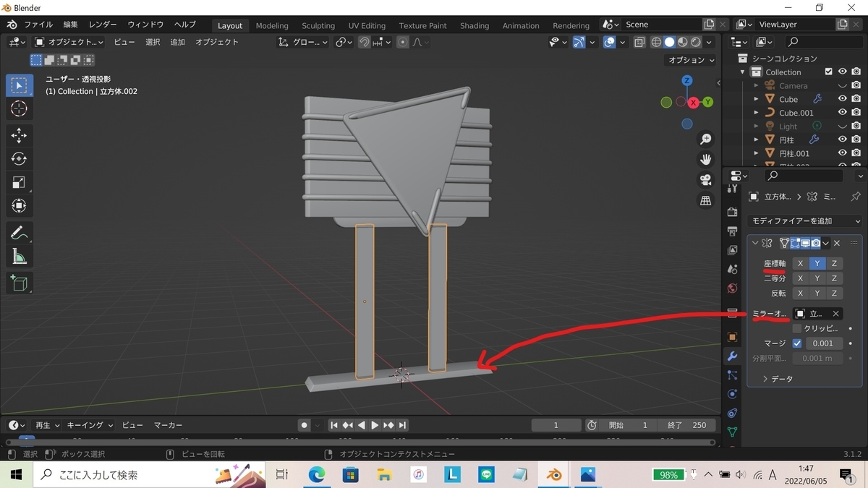Select the Annotate pencil tool
The height and width of the screenshot is (488, 868).
click(20, 233)
